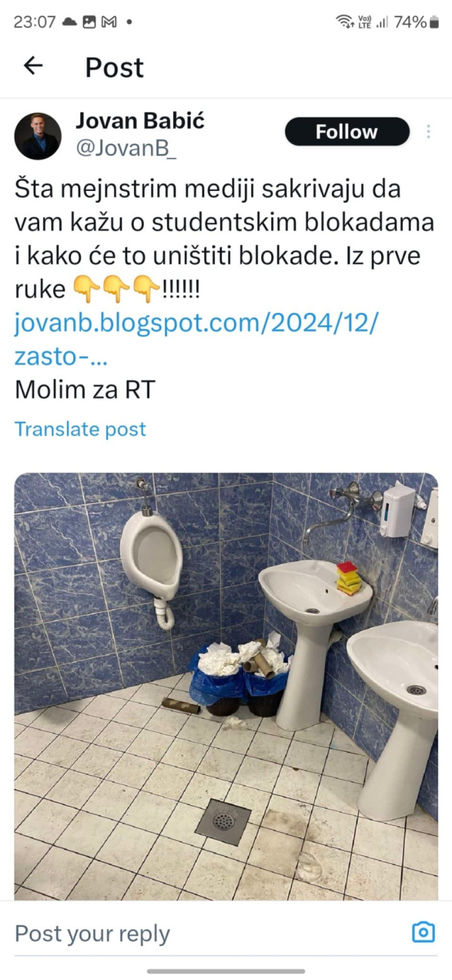Tap the battery icon in status bar

(434, 22)
